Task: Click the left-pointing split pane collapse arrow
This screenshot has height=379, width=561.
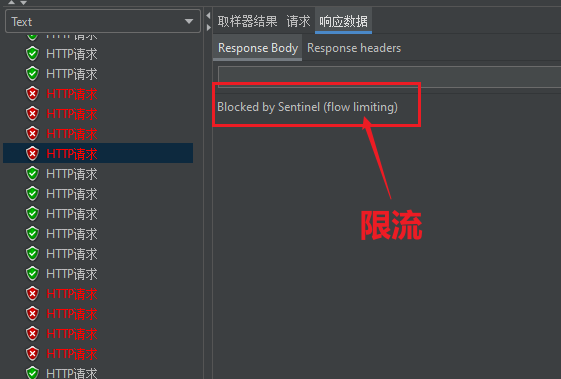Action: [208, 15]
